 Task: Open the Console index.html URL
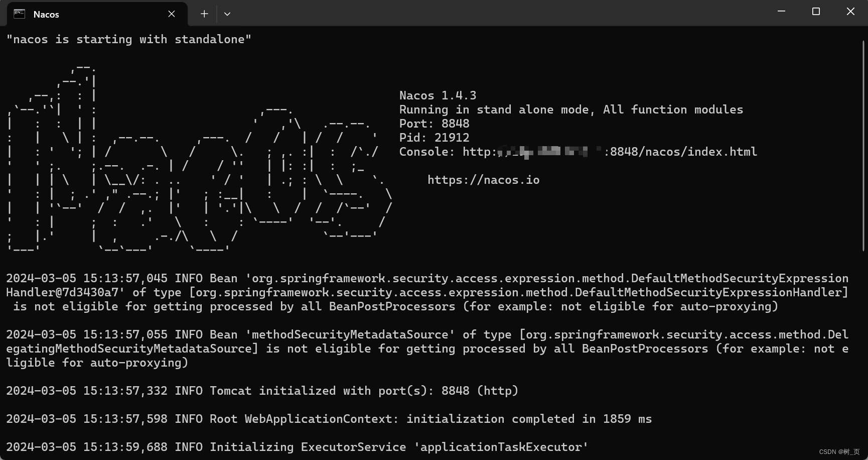(610, 152)
